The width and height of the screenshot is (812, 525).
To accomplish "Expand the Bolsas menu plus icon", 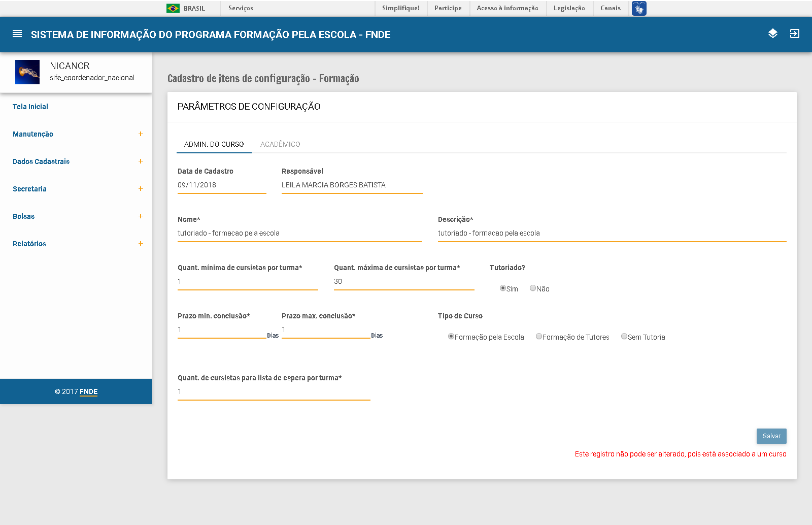I will (141, 216).
